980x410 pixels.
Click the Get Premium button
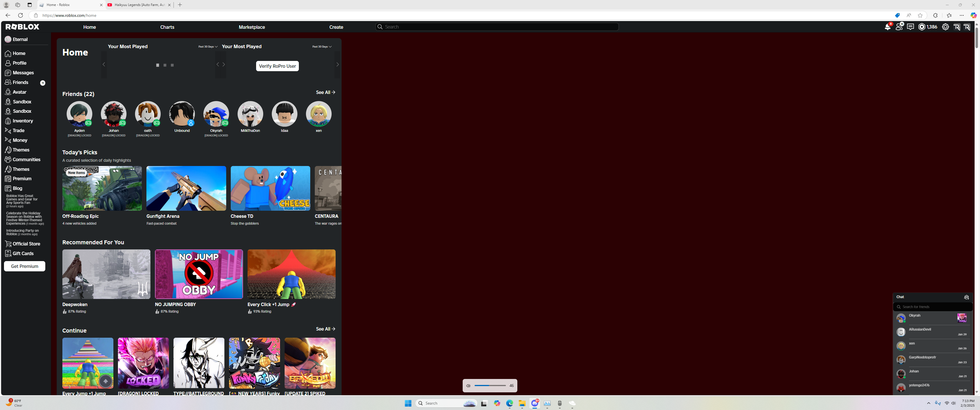(x=25, y=266)
